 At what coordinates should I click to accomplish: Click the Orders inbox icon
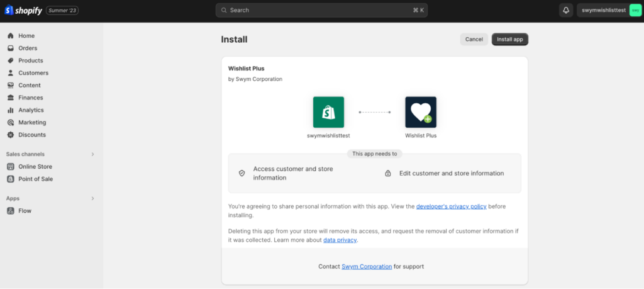11,48
